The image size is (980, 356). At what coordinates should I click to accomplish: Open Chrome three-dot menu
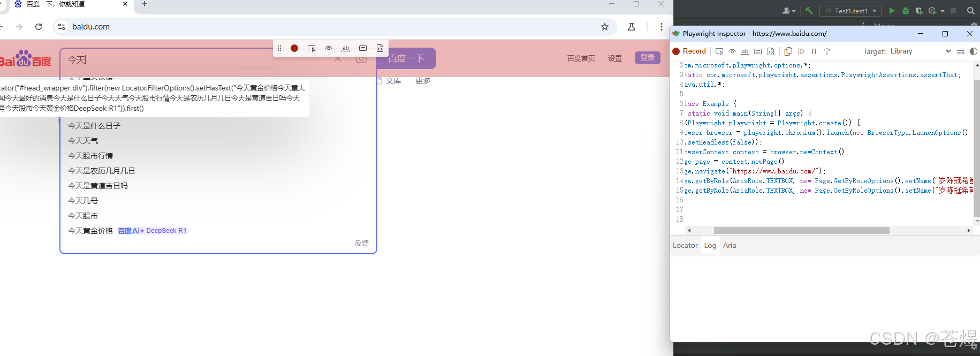[x=662, y=27]
